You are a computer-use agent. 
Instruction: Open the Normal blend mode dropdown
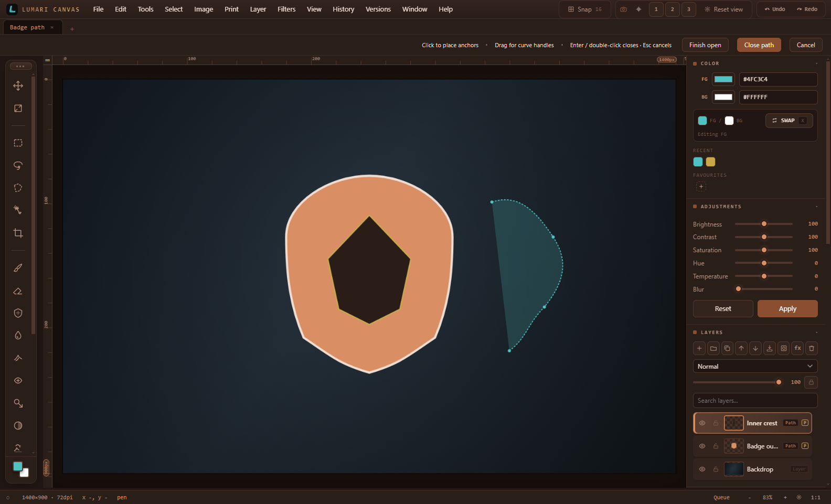pos(755,367)
